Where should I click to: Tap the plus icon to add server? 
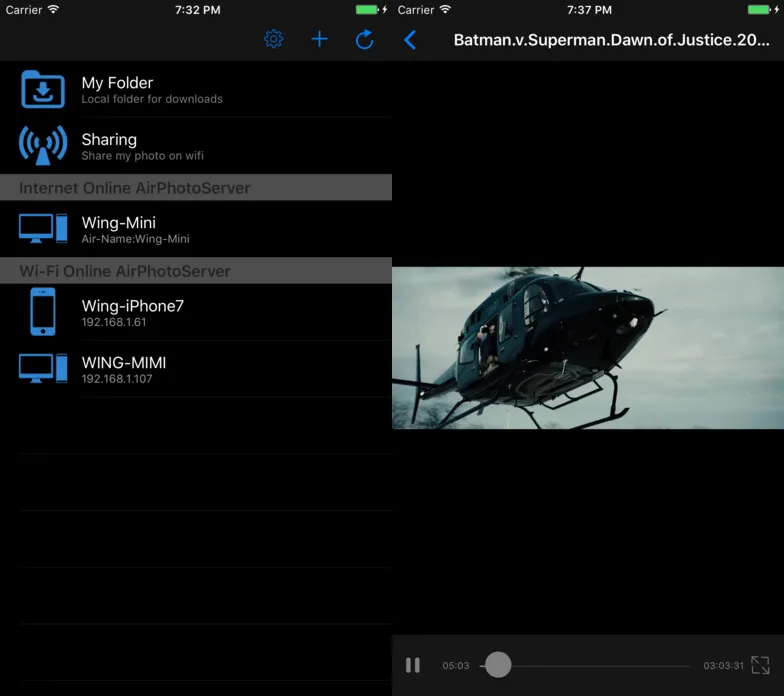point(319,39)
